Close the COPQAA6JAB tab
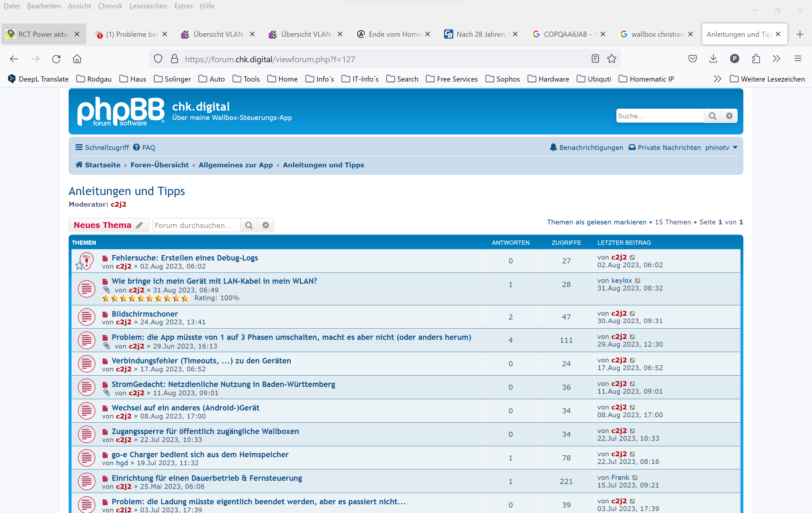812x513 pixels. click(x=603, y=34)
